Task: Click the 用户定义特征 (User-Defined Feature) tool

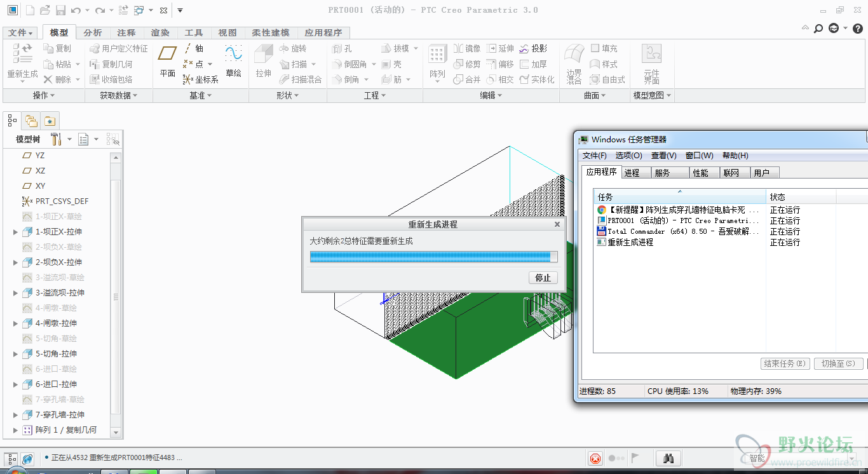Action: click(119, 48)
